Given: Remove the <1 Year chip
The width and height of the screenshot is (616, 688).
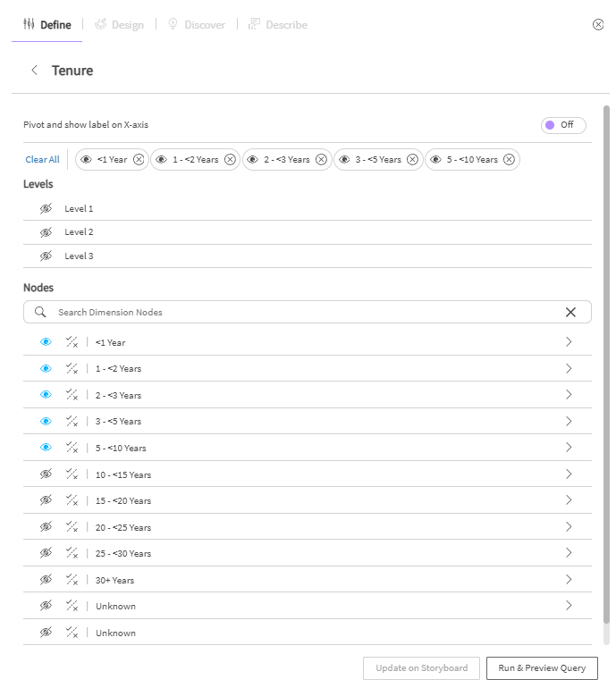Looking at the screenshot, I should click(x=139, y=160).
